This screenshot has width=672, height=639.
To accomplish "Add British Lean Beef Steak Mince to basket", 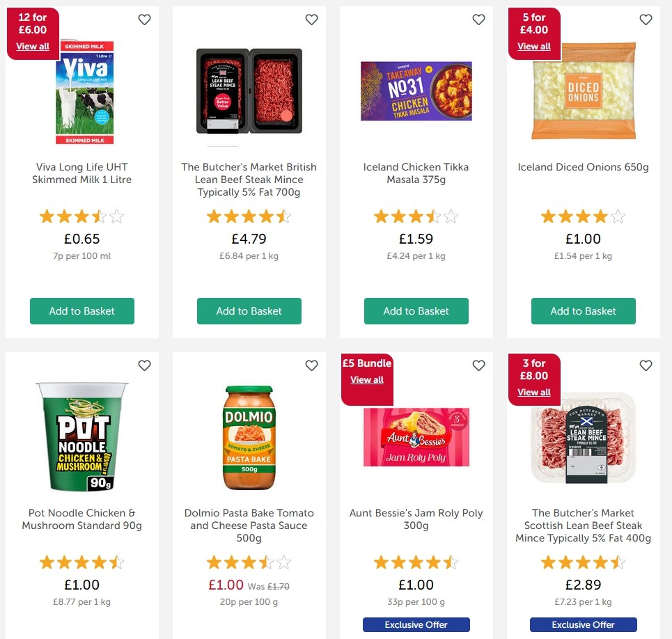I will 249,311.
